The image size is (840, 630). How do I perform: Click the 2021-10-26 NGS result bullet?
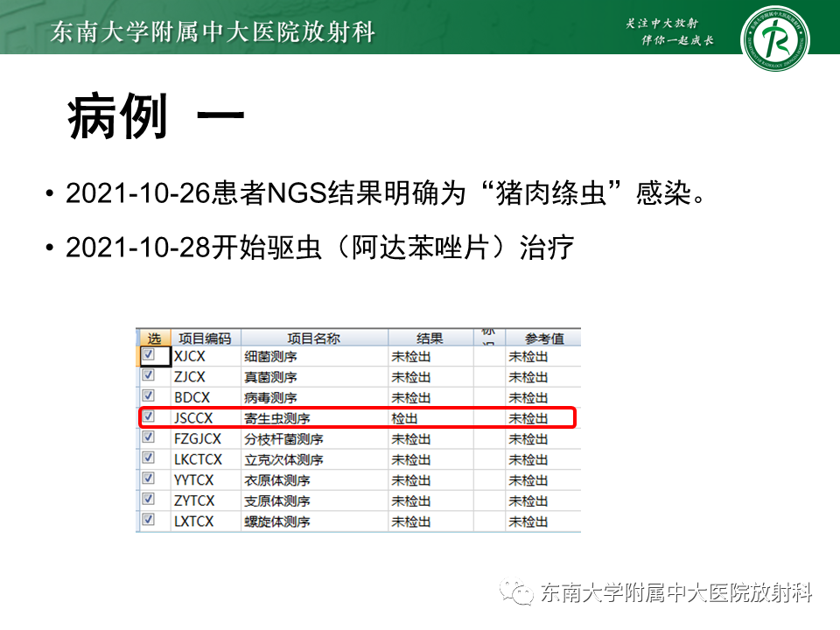tap(385, 192)
